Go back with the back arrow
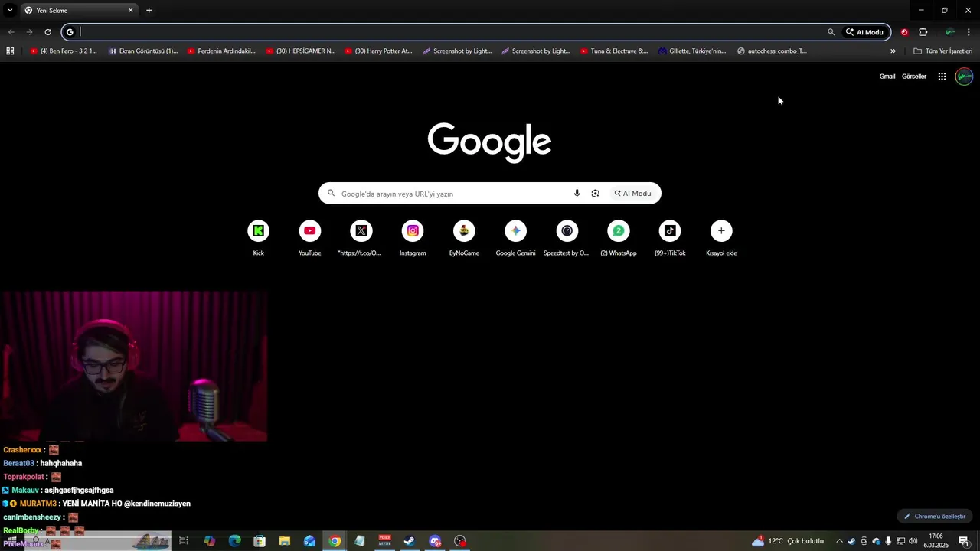Viewport: 980px width, 551px height. [11, 32]
